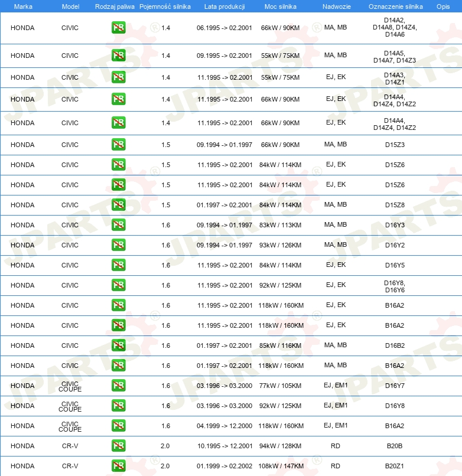The image size is (462, 476).
Task: Click the engine code 'D16Y2'
Action: coord(395,245)
